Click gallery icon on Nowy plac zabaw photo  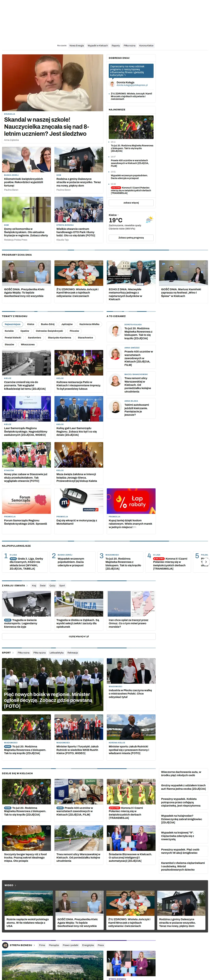point(48,445)
